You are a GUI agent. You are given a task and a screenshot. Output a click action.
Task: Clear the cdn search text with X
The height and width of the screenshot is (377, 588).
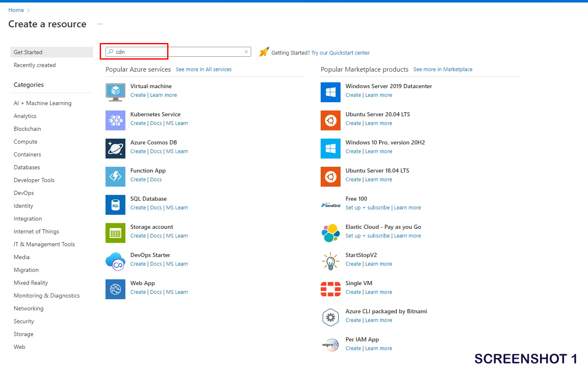[x=246, y=52]
